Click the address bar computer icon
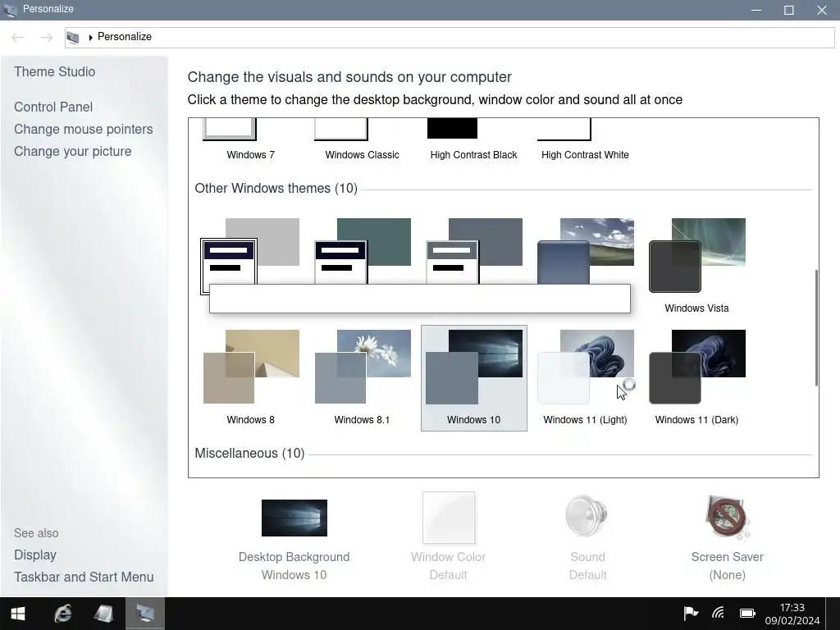This screenshot has width=840, height=630. [x=73, y=37]
